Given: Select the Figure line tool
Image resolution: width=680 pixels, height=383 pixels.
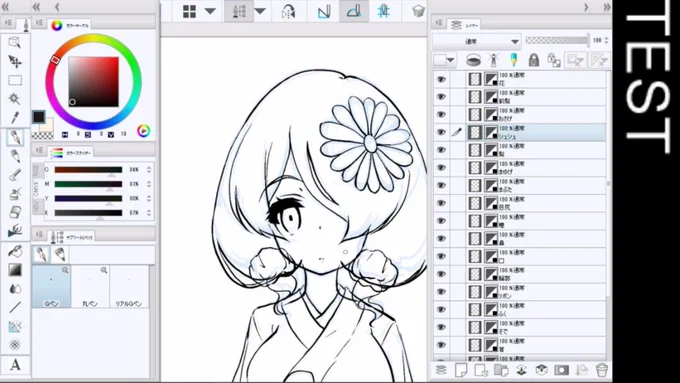Looking at the screenshot, I should pos(15,307).
